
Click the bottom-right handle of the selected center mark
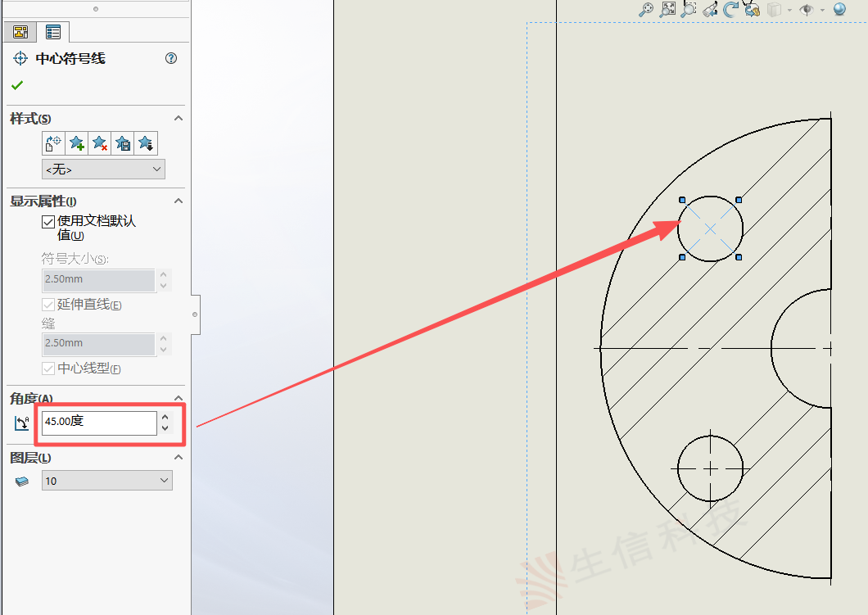tap(739, 257)
